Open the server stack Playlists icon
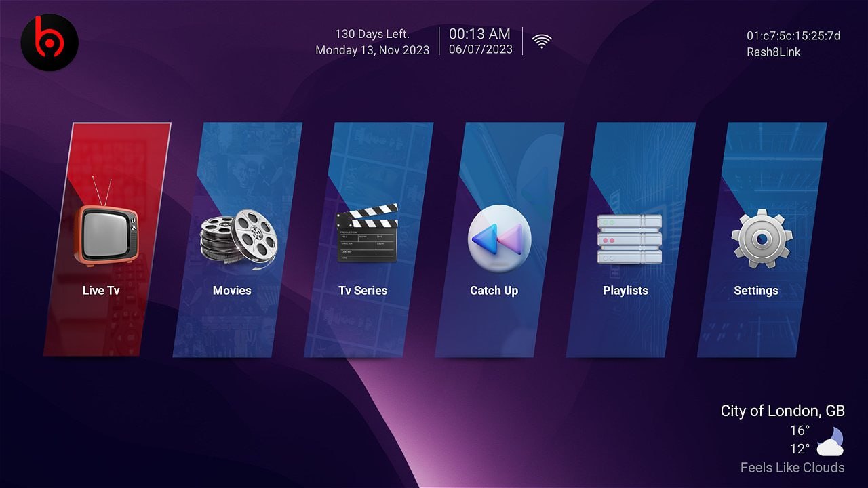 (x=629, y=239)
